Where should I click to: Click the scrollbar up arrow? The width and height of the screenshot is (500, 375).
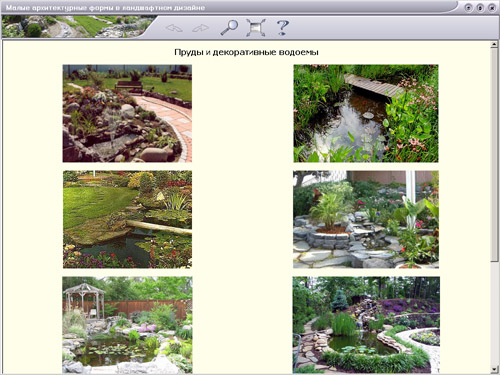[494, 45]
